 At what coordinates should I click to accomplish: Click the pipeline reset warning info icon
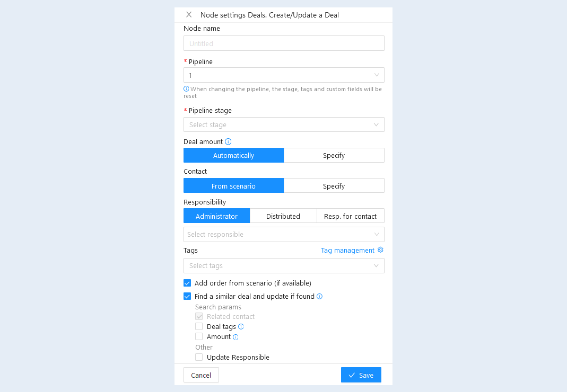pos(186,88)
